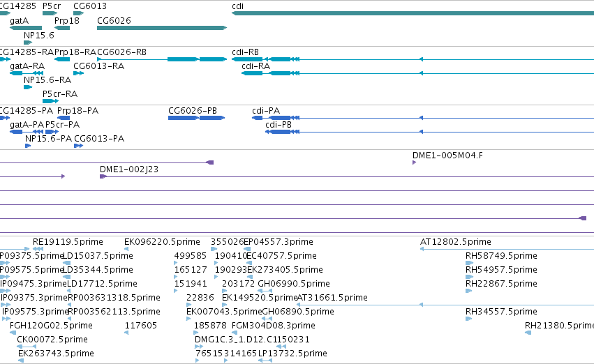The height and width of the screenshot is (364, 594).
Task: Click EST EK007043.5prime label
Action: coord(224,312)
